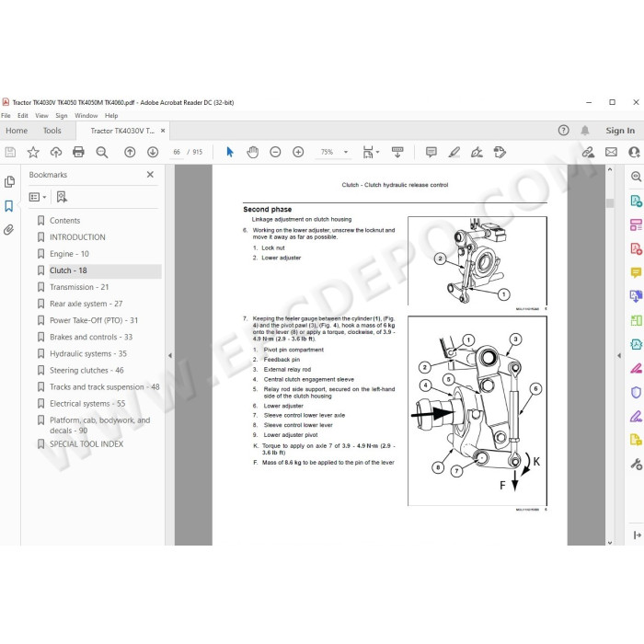This screenshot has width=644, height=644.
Task: Choose the selection arrow tool
Action: click(x=230, y=153)
